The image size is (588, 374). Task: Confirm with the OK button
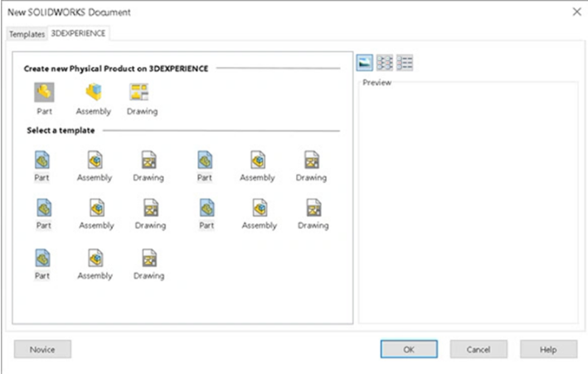point(409,349)
